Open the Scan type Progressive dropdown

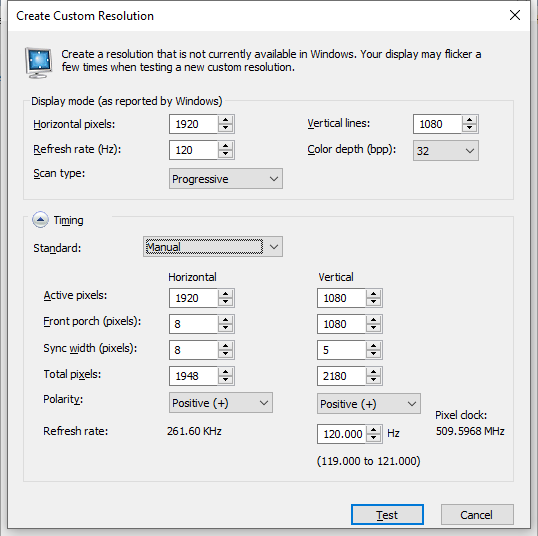pos(226,178)
